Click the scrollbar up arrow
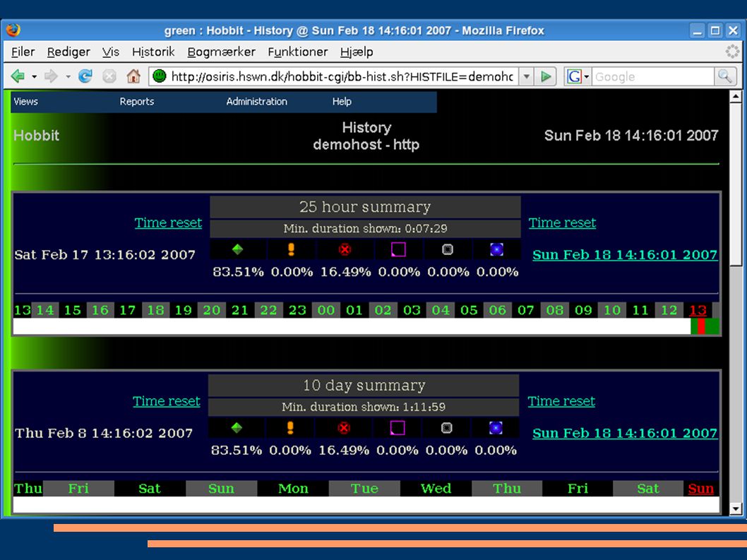This screenshot has height=560, width=747. tap(736, 97)
